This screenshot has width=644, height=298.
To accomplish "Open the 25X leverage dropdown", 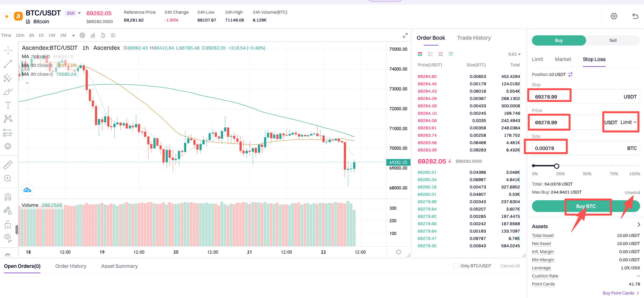I will pos(73,13).
